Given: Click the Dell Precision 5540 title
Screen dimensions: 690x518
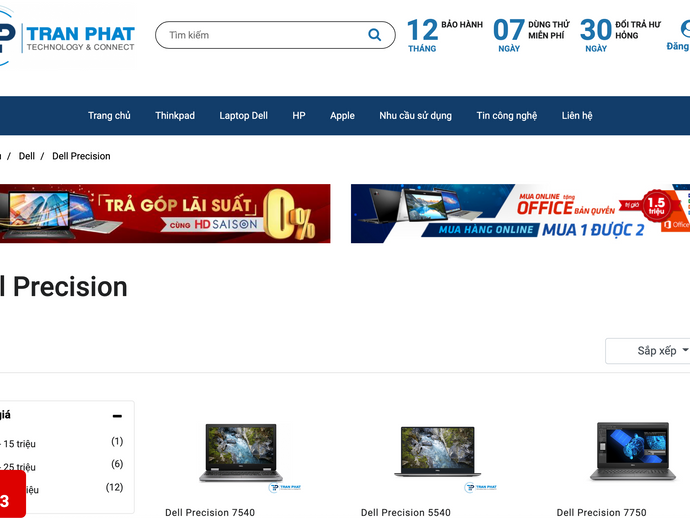Looking at the screenshot, I should click(x=406, y=512).
